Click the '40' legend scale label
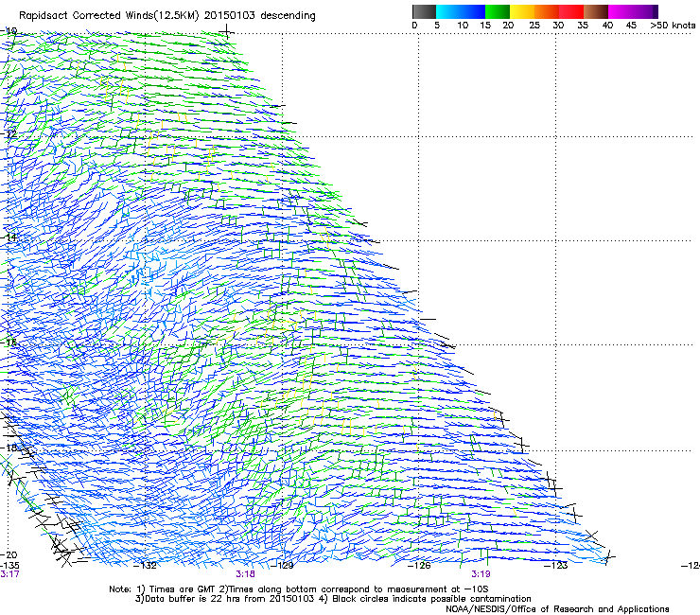 (607, 25)
